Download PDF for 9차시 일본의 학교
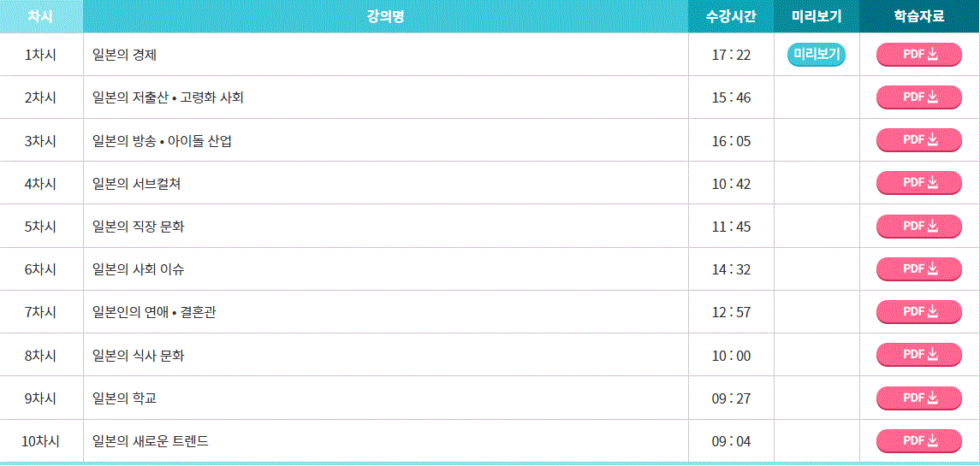 918,398
